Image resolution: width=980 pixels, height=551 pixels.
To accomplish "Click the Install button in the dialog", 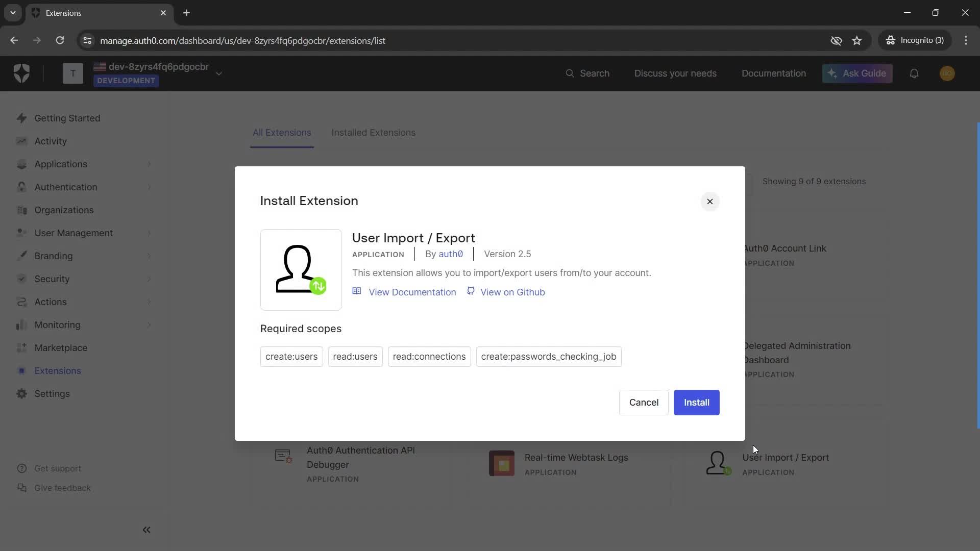I will [x=696, y=403].
